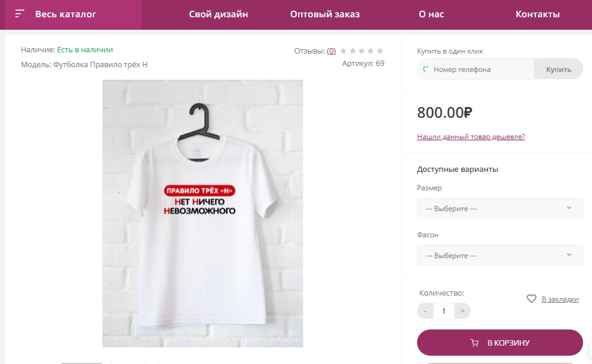592x364 pixels.
Task: Click the third review star
Action: [362, 51]
